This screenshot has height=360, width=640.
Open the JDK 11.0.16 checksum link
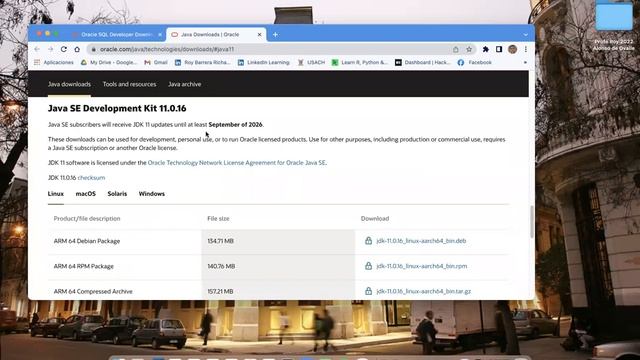click(x=91, y=178)
